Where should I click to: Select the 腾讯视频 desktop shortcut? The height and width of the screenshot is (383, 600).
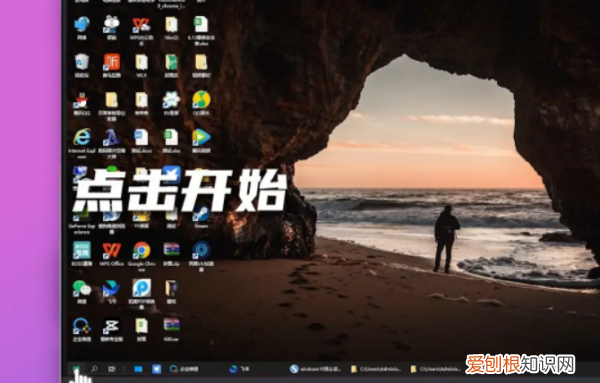click(201, 141)
